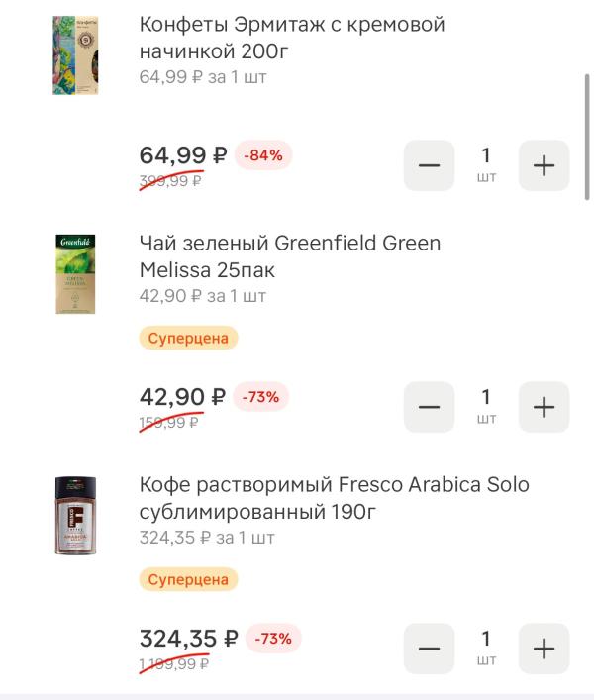
Task: Click the -73% badge next to 324,35 ₽
Action: 273,639
